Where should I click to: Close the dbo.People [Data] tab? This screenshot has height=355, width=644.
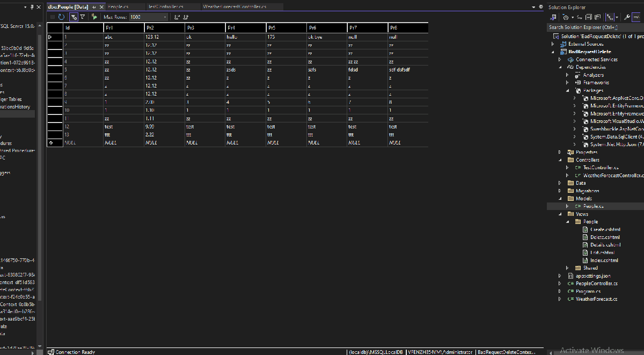coord(101,7)
